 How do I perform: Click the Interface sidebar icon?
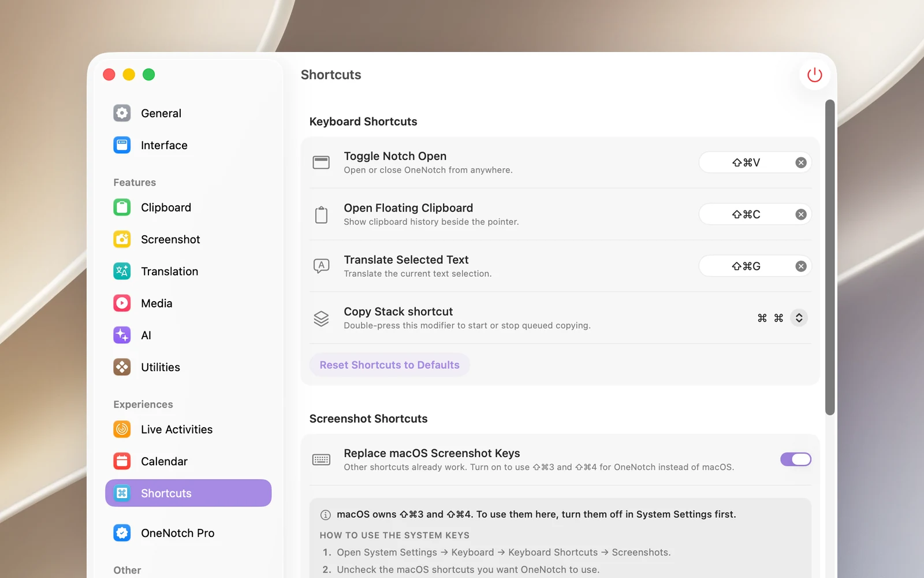click(x=122, y=145)
